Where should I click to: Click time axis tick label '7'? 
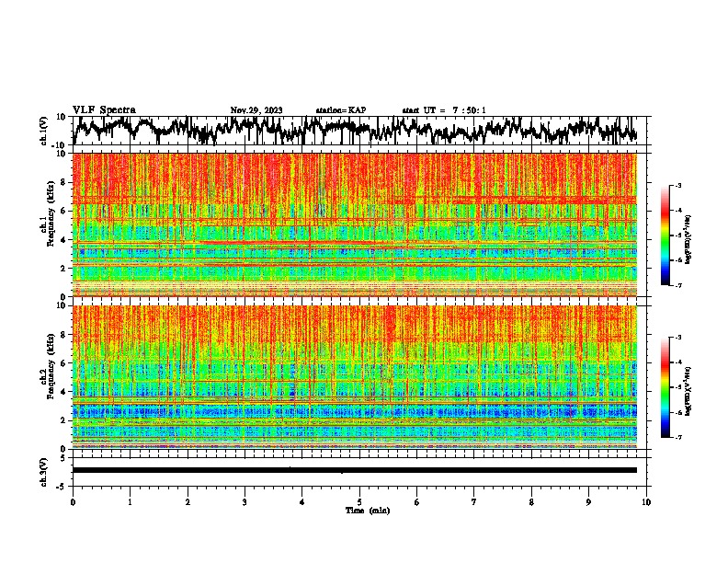pyautogui.click(x=474, y=502)
